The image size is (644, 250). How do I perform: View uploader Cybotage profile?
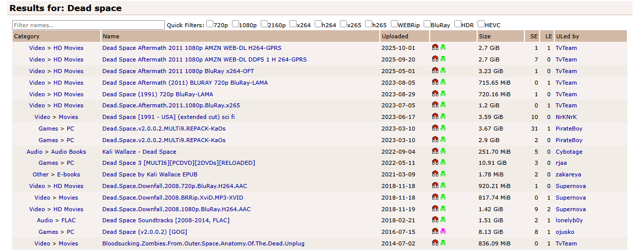click(569, 152)
